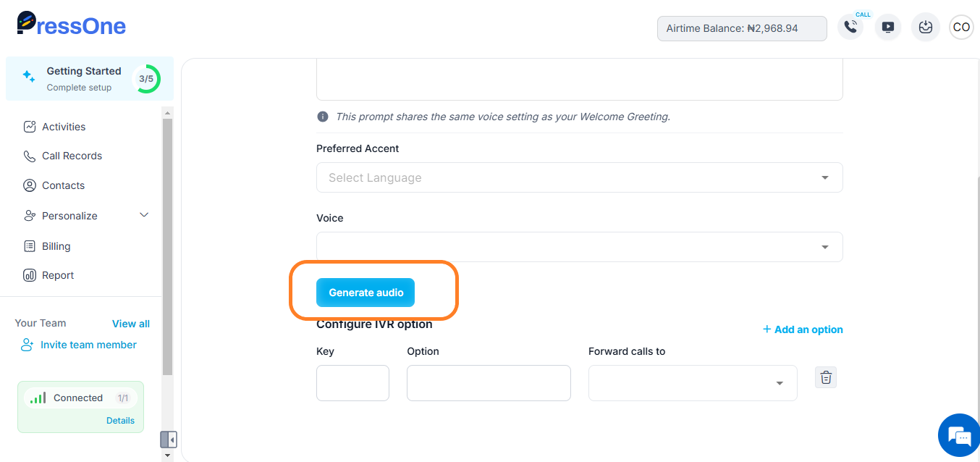Click the download inbox icon in header

coord(925,28)
